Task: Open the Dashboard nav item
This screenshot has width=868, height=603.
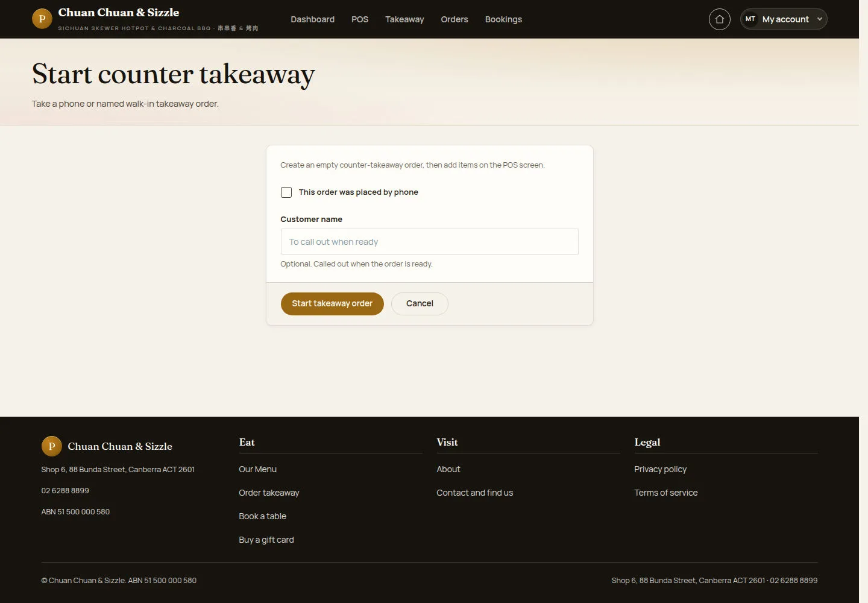Action: (312, 19)
